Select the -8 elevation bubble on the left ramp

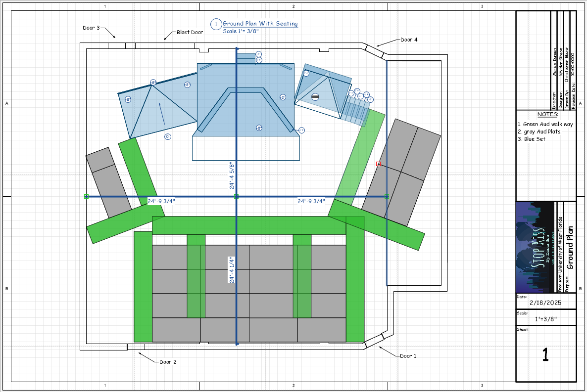point(128,99)
